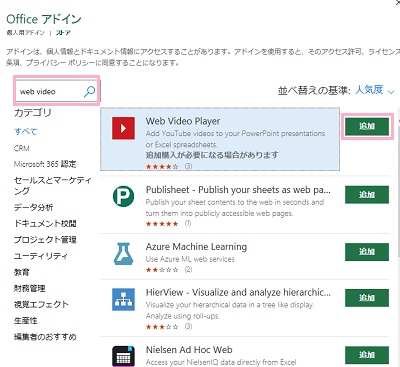The width and height of the screenshot is (400, 367).
Task: Switch to the ストア tab
Action: pos(63,33)
